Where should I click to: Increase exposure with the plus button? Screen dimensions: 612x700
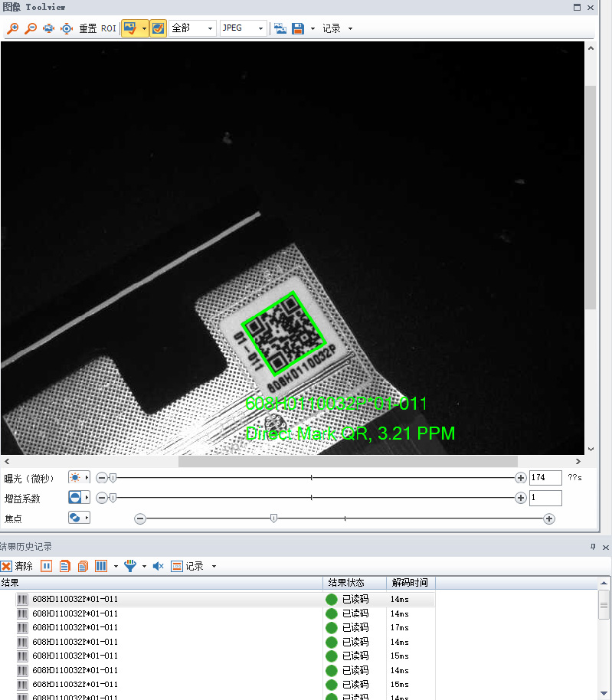coord(521,478)
